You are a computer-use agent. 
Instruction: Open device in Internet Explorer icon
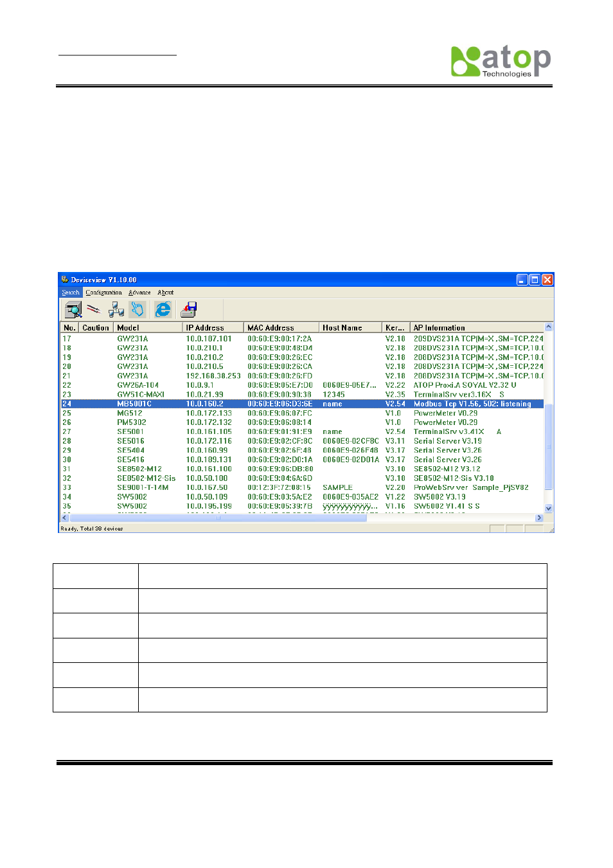click(x=163, y=309)
